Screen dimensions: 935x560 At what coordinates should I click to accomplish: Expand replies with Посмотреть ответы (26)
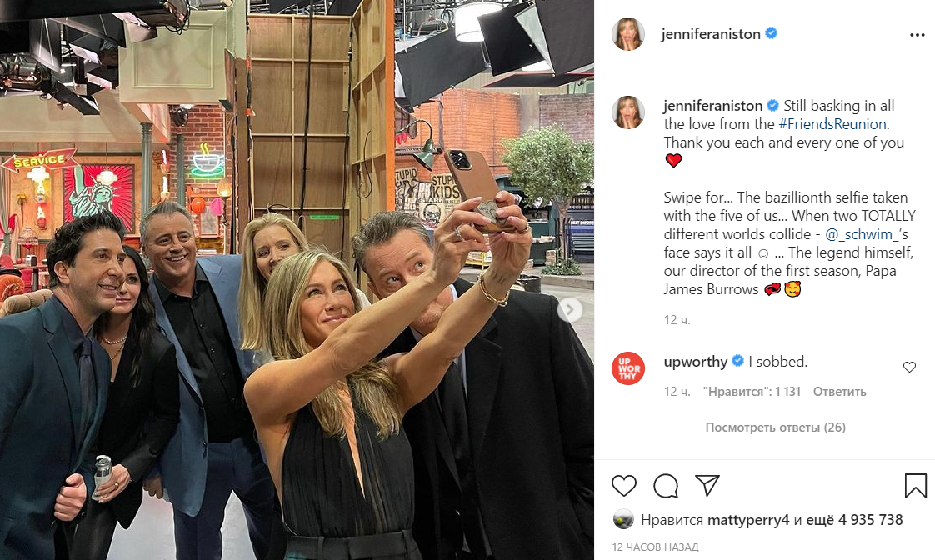(x=775, y=427)
